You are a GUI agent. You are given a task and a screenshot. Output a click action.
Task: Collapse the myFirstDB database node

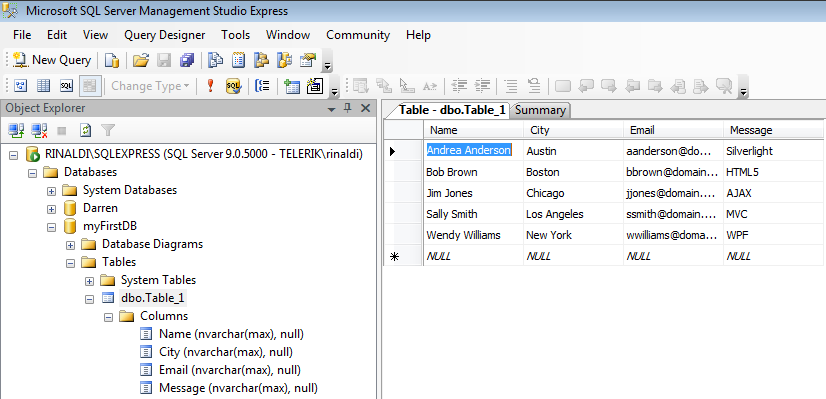point(52,227)
